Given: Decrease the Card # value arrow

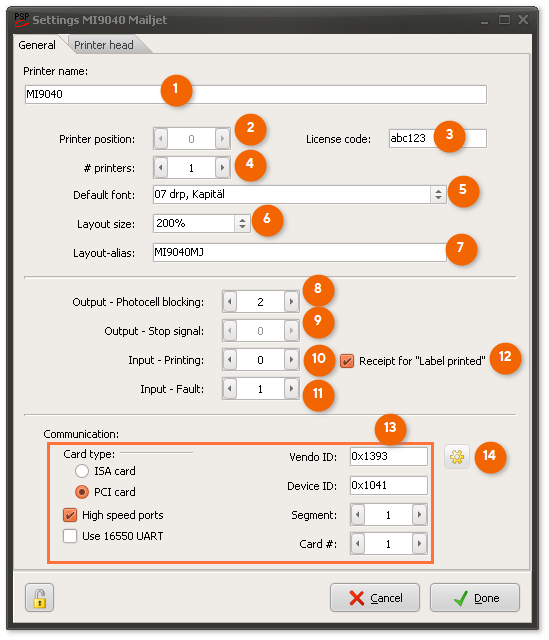Looking at the screenshot, I should tap(358, 544).
